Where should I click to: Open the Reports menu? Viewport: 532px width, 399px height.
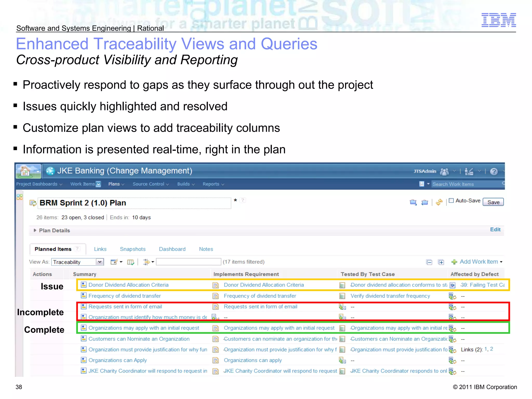coord(214,184)
